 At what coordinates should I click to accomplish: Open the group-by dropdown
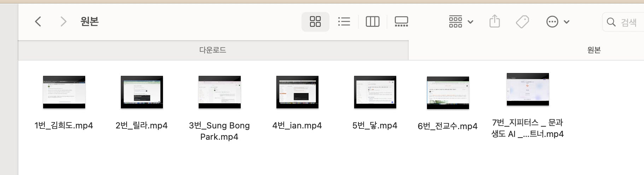tap(461, 22)
